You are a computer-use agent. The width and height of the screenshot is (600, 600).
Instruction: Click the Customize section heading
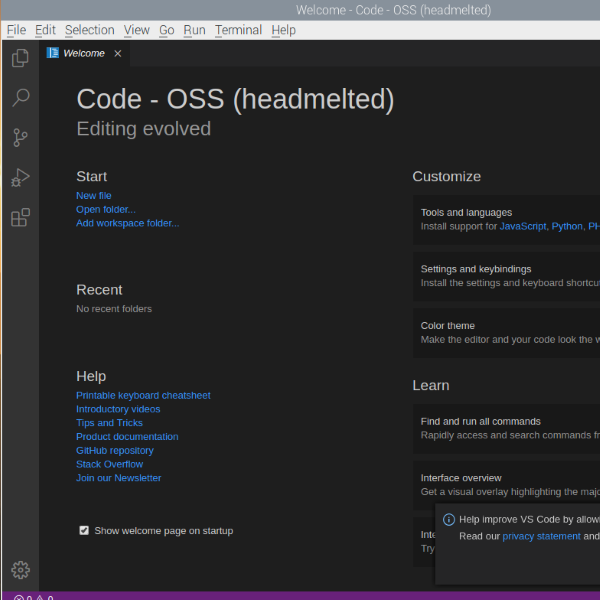[x=447, y=176]
